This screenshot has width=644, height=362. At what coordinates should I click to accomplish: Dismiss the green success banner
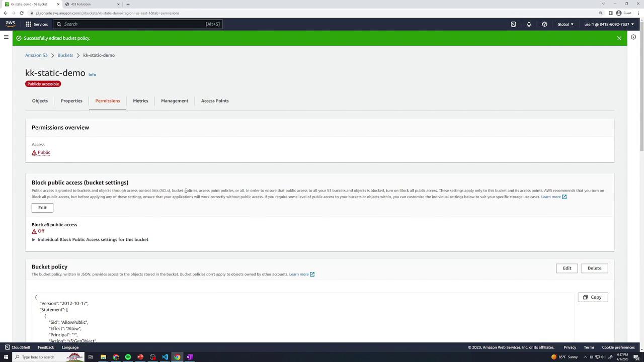point(619,38)
